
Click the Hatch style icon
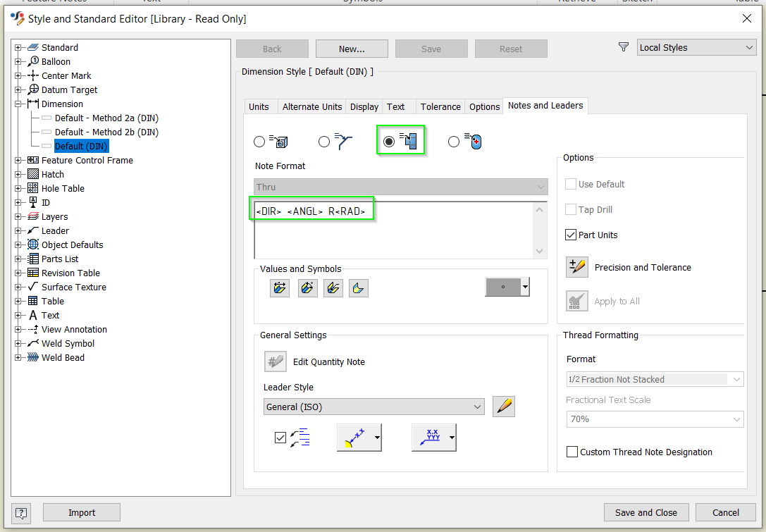pos(32,175)
